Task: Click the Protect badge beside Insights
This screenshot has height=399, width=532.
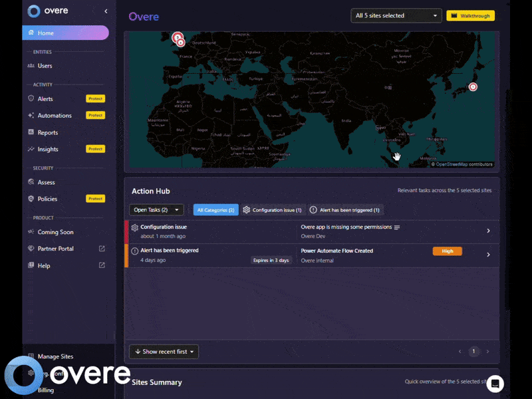Action: (95, 149)
